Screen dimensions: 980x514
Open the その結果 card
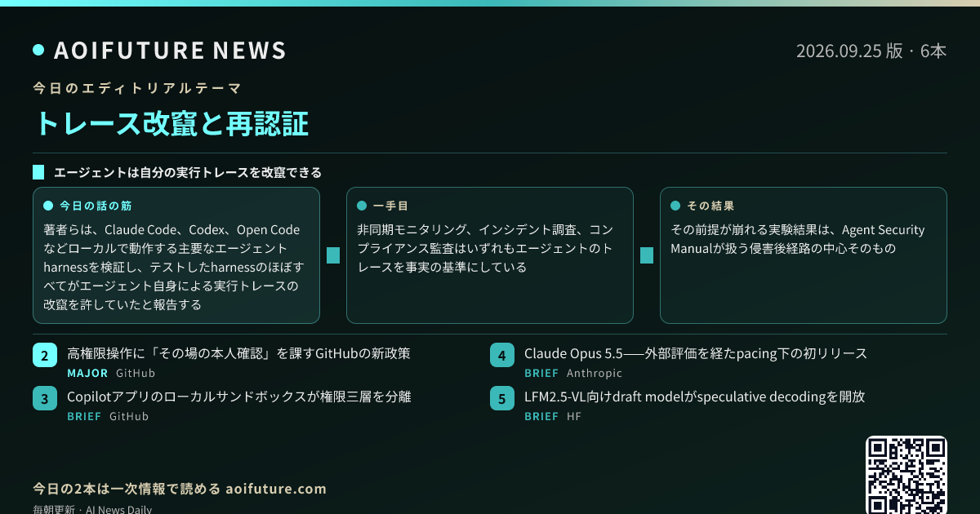pos(804,255)
